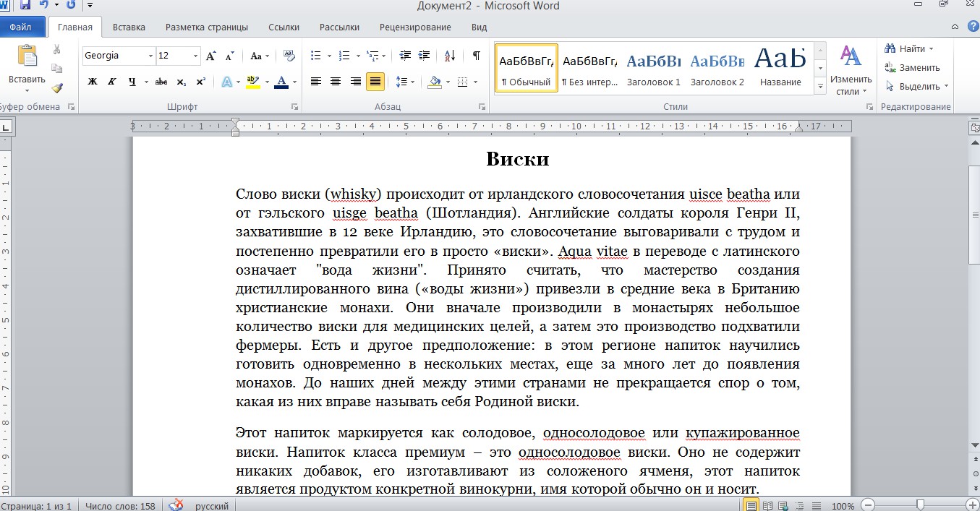Click the Format Painter brush icon
This screenshot has height=511, width=980.
[57, 88]
